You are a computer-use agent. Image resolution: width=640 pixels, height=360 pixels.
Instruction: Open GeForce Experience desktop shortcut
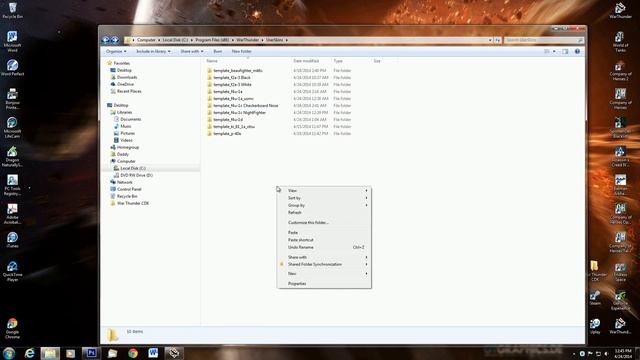tap(620, 300)
